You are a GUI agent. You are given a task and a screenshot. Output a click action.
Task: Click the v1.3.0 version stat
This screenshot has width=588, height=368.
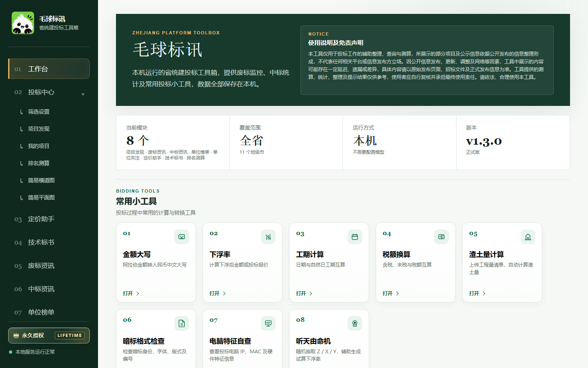(513, 142)
